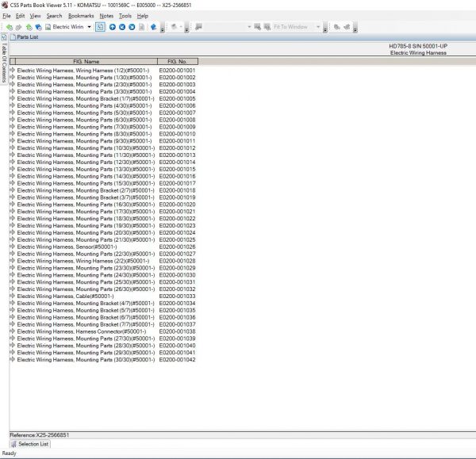Expand toolbar overflow chevron after Fit To Window

325,28
